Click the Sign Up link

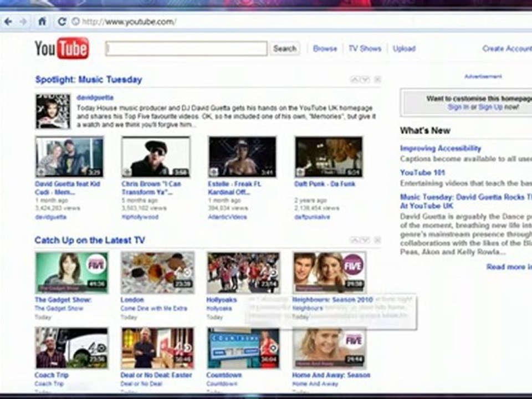pyautogui.click(x=490, y=107)
